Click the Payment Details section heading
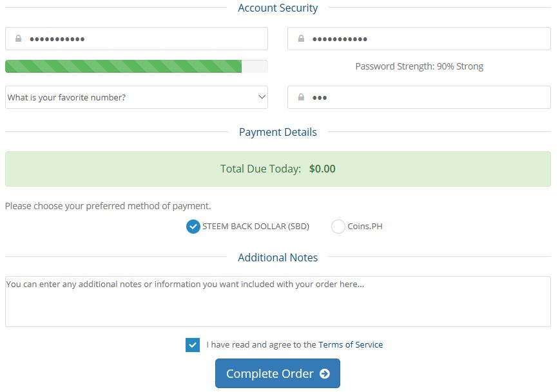 click(278, 132)
